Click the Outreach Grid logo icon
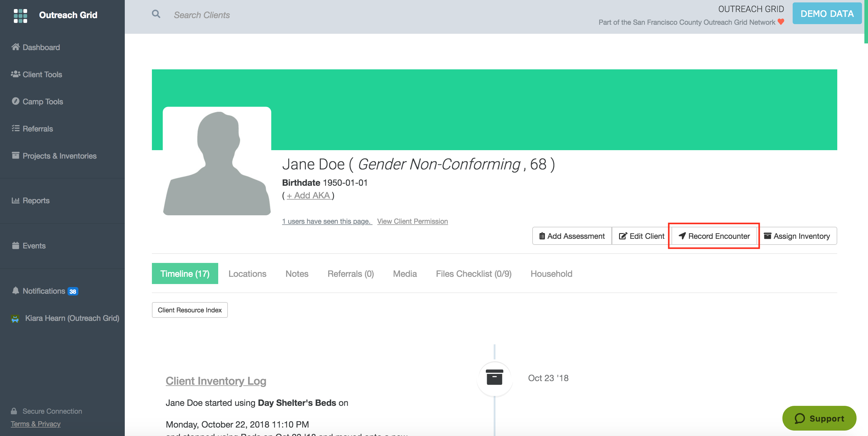 (x=20, y=15)
